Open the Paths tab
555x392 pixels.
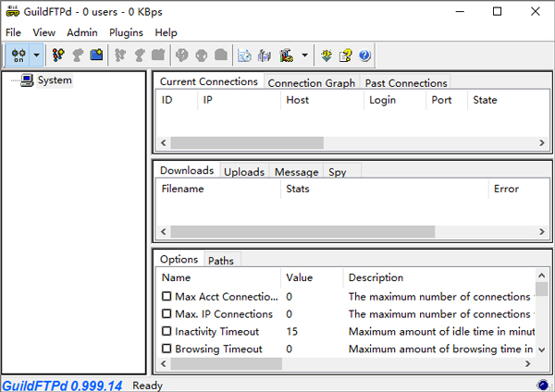[220, 261]
